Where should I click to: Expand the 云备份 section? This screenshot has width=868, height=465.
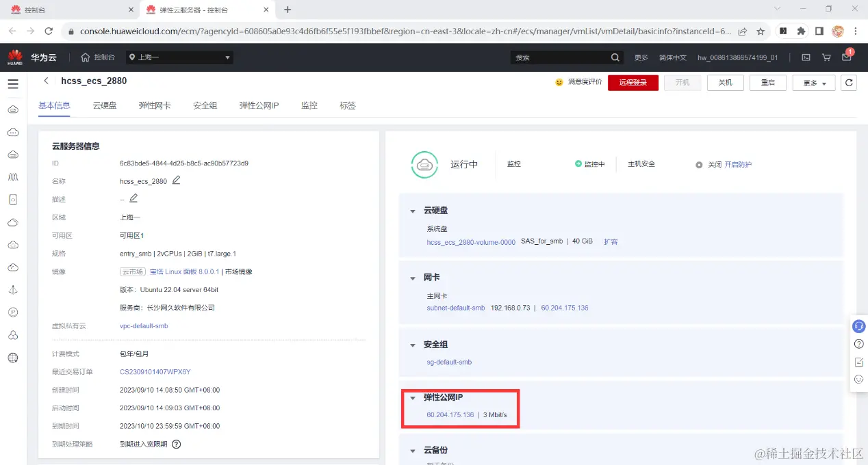tap(413, 451)
